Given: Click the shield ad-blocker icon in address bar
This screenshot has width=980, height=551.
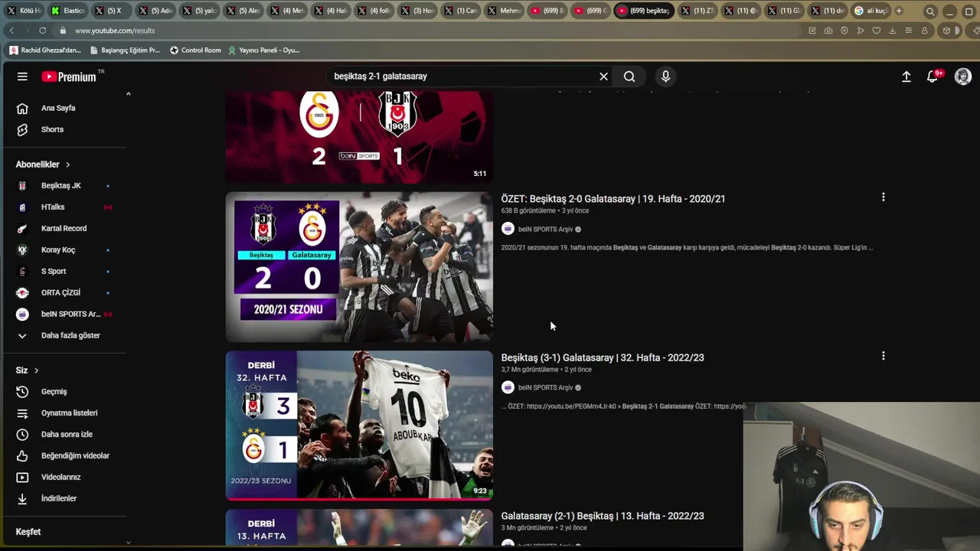Looking at the screenshot, I should click(x=844, y=31).
